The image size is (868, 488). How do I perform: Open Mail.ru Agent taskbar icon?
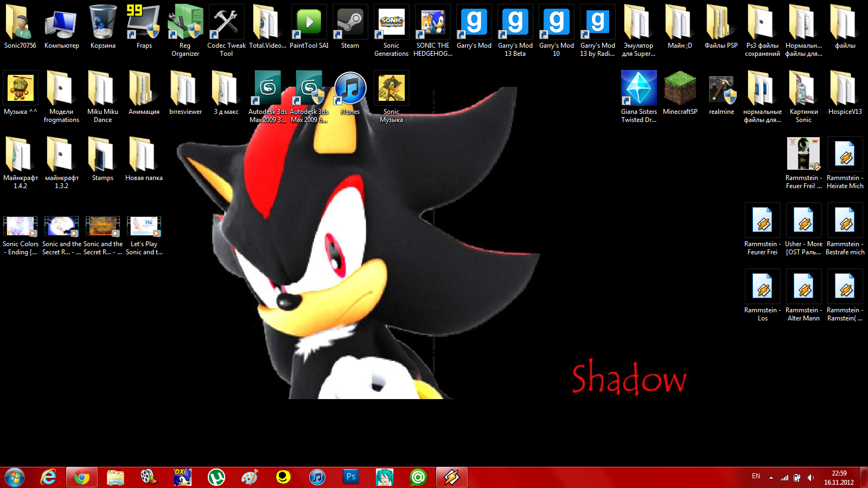click(x=418, y=477)
